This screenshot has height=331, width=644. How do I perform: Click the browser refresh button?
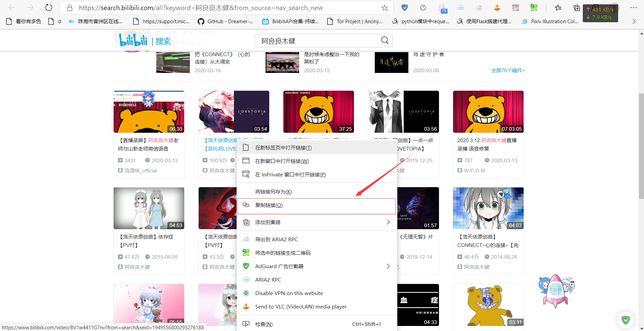(49, 7)
